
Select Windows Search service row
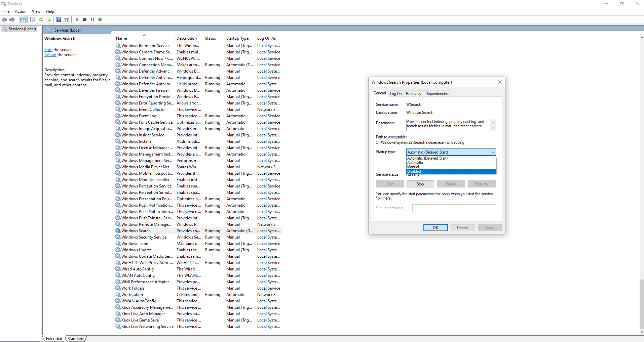pos(198,231)
